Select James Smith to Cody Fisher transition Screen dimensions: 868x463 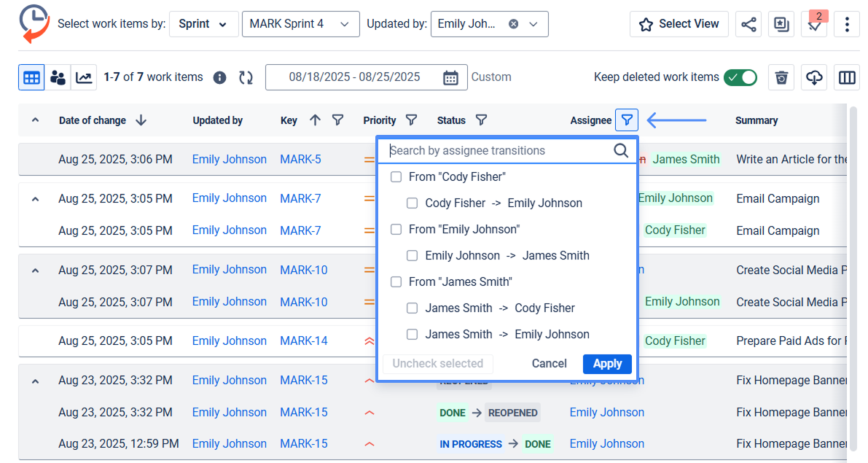tap(412, 308)
